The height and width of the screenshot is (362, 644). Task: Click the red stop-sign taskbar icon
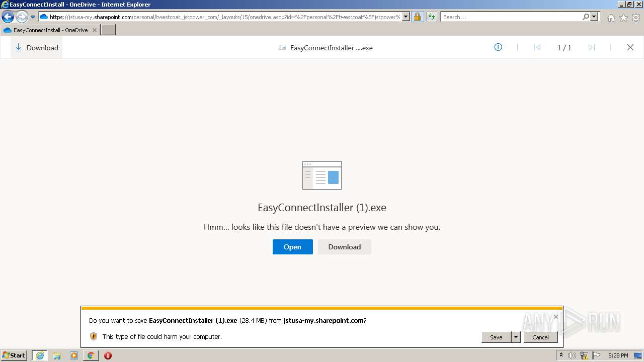tap(108, 355)
